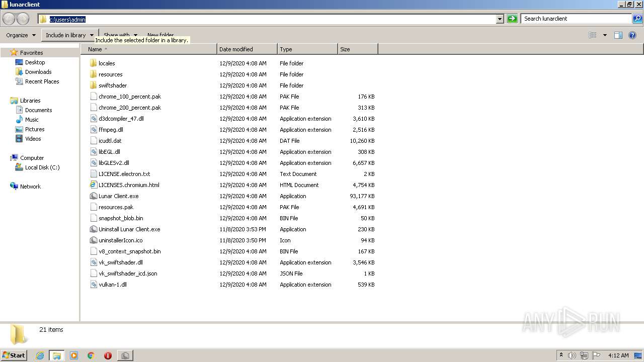Open the Videos library
Image resolution: width=644 pixels, height=362 pixels.
pyautogui.click(x=33, y=139)
